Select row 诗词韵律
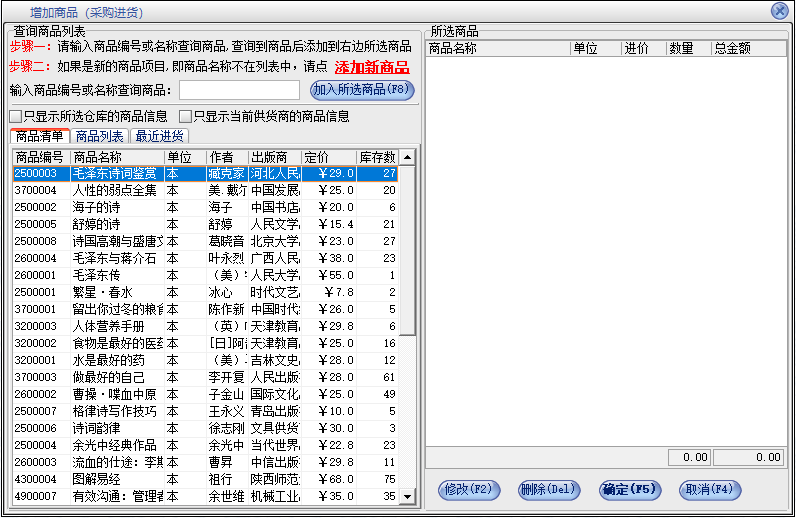 click(x=205, y=429)
